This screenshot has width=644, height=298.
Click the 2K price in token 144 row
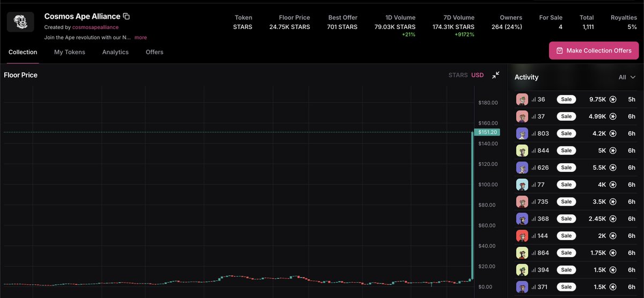point(601,236)
